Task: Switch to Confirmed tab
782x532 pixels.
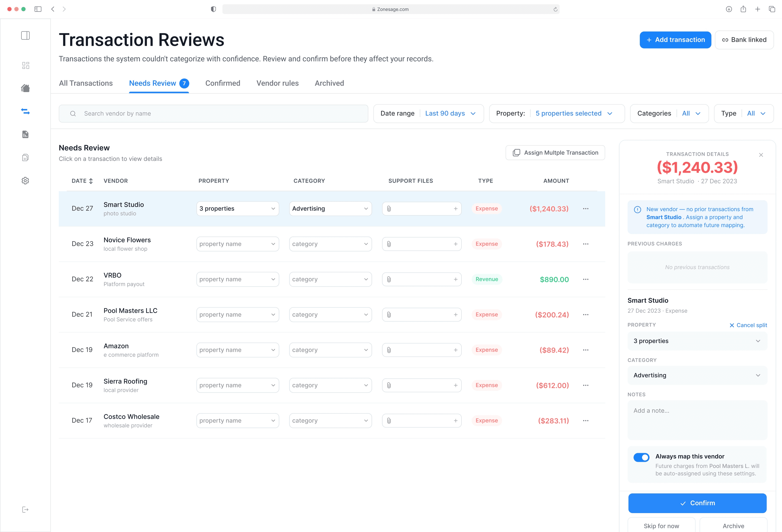Action: click(x=223, y=83)
